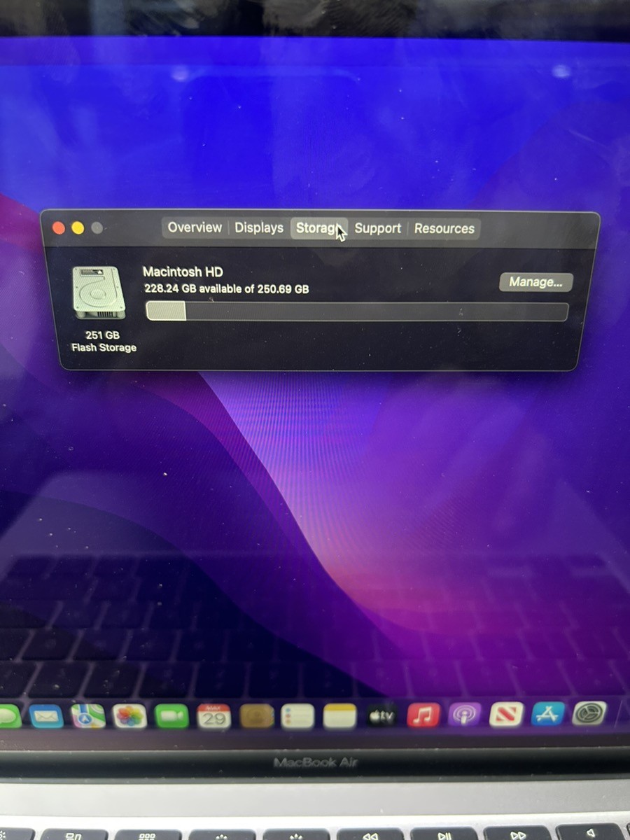Open Apple TV from the Dock

click(x=381, y=716)
